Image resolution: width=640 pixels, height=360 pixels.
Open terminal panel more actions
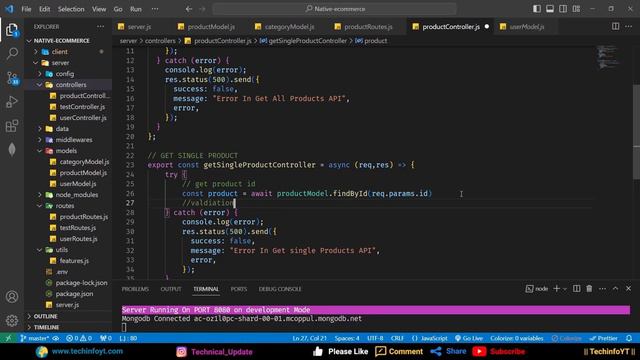[602, 289]
